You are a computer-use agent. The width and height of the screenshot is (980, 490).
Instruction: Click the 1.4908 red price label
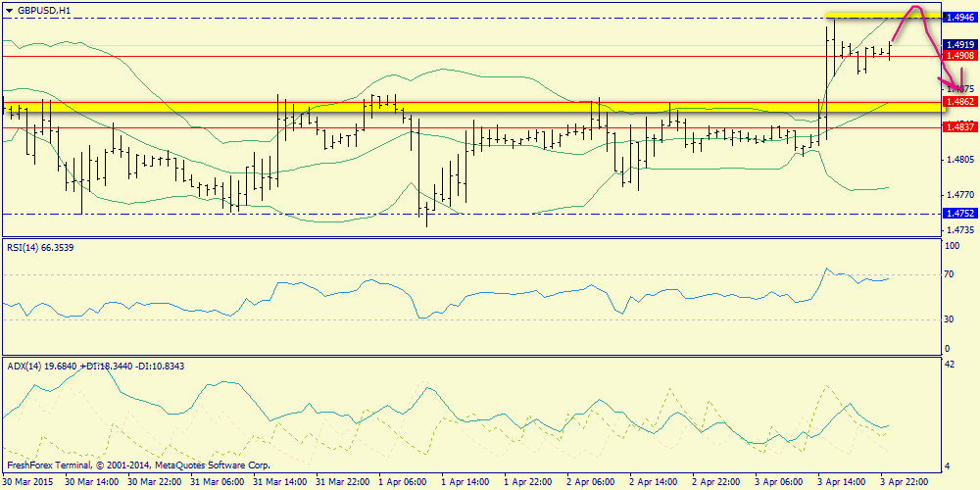pos(958,56)
